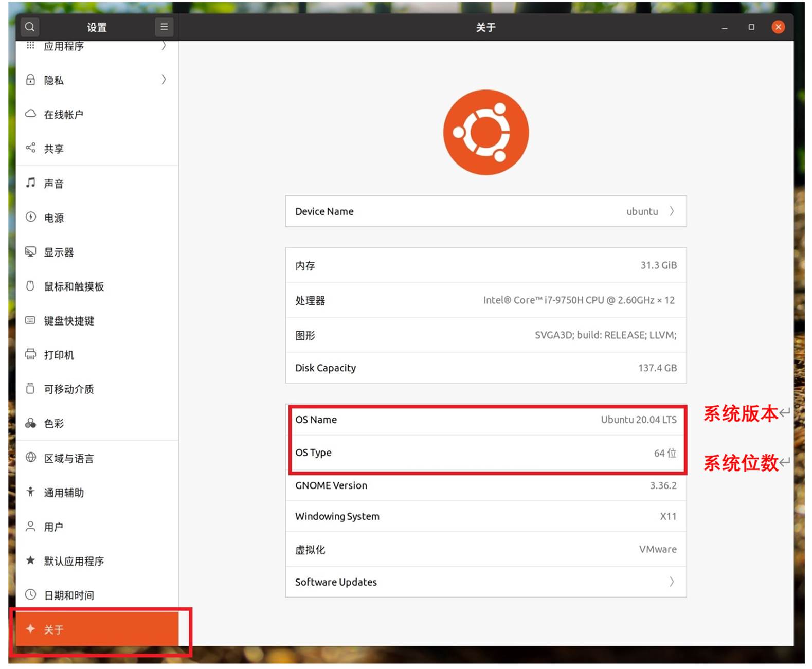Click the Universal Access icon
The width and height of the screenshot is (812, 669).
pyautogui.click(x=31, y=492)
